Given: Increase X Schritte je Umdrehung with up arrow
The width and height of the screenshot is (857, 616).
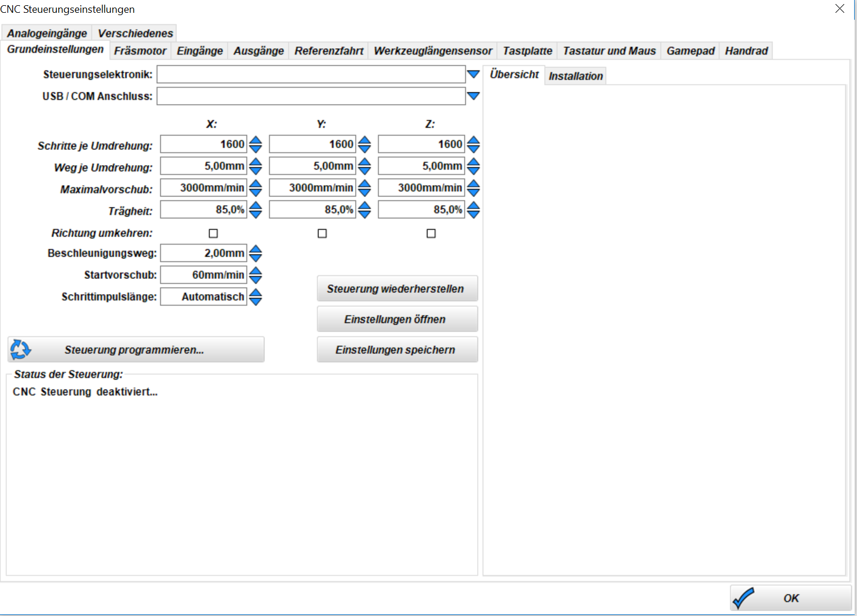Looking at the screenshot, I should point(255,140).
